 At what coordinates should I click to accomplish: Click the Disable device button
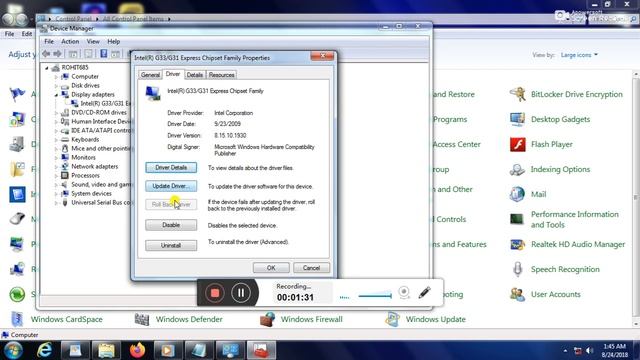(171, 225)
